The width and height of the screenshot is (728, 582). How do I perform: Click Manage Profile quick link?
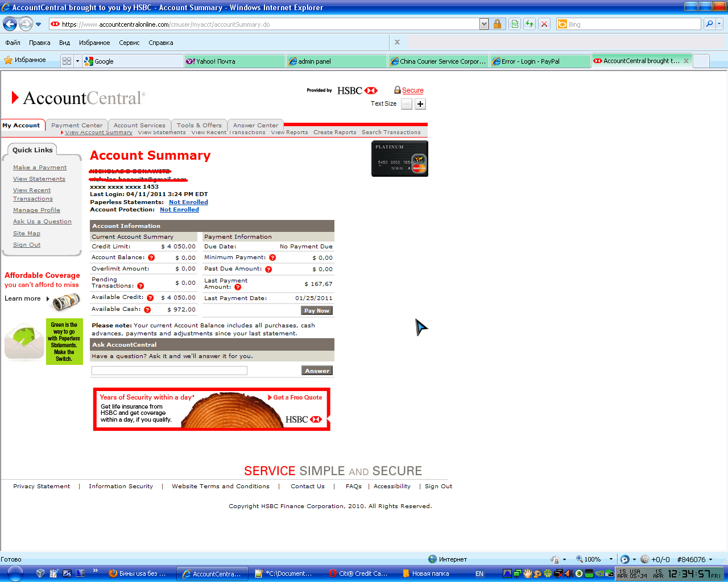(x=36, y=210)
